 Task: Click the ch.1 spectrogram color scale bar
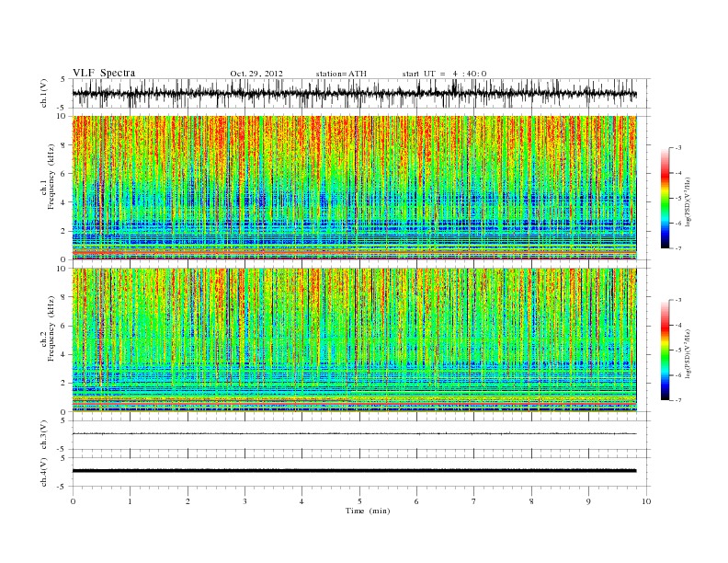(665, 198)
